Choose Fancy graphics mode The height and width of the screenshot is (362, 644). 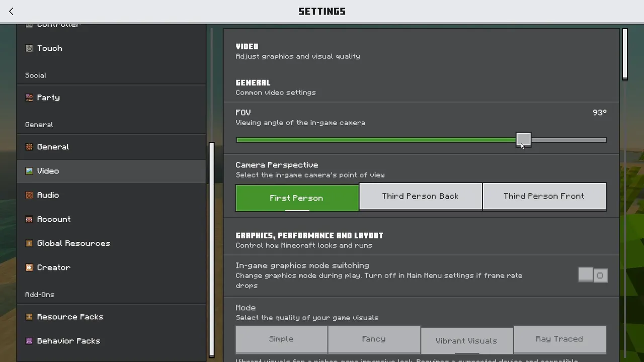(374, 339)
